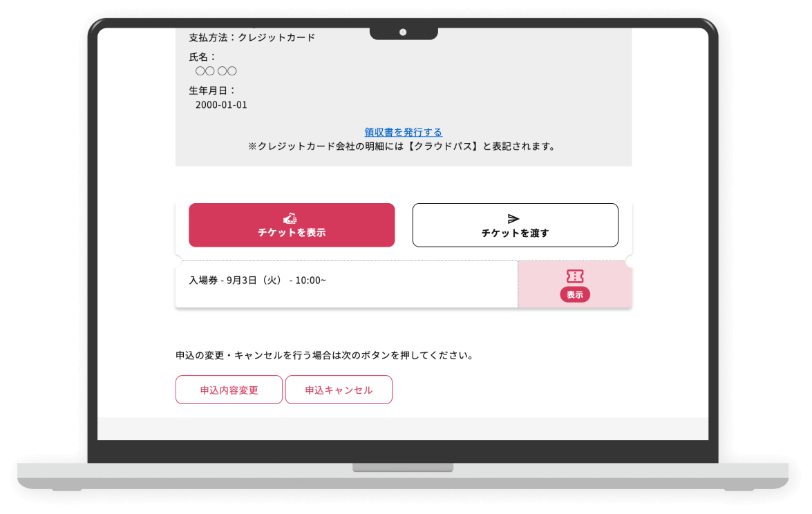Image resolution: width=812 pixels, height=514 pixels.
Task: Click the pink ticket stub icon
Action: tap(575, 276)
